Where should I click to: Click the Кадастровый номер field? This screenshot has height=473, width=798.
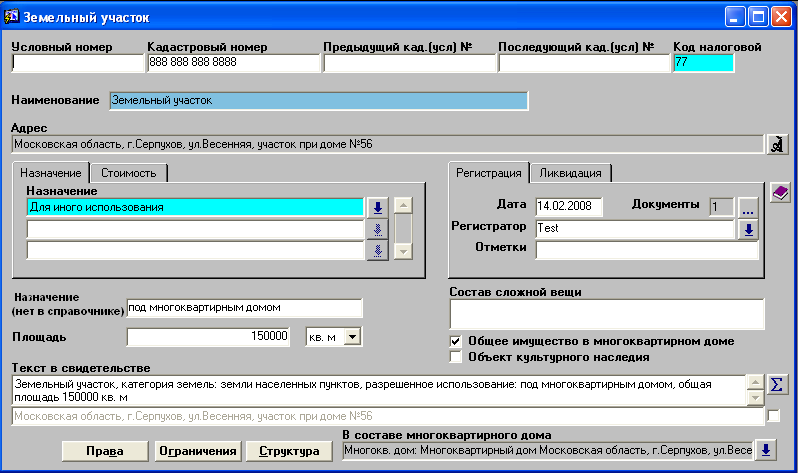234,63
